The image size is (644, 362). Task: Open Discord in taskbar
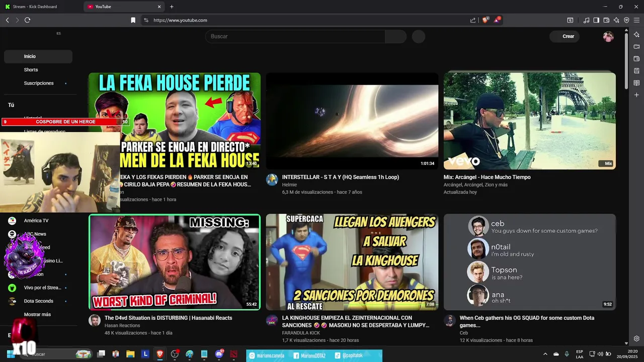(x=219, y=354)
